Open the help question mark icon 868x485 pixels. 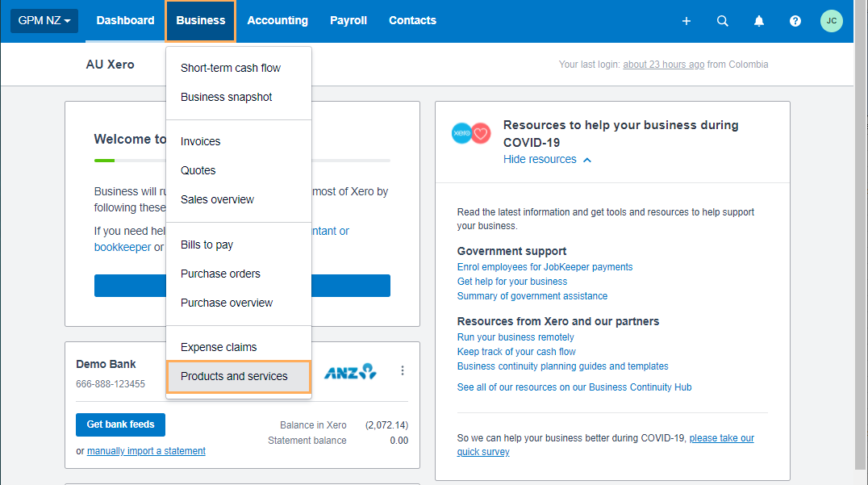click(x=795, y=21)
